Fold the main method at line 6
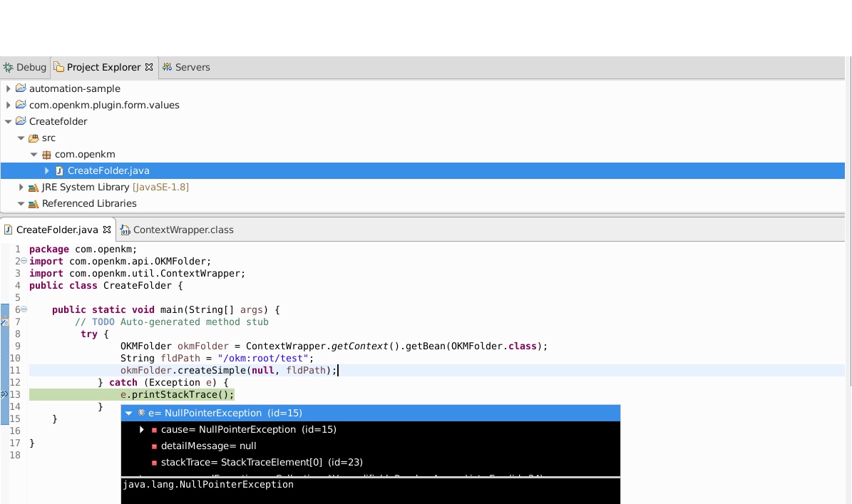 [24, 309]
